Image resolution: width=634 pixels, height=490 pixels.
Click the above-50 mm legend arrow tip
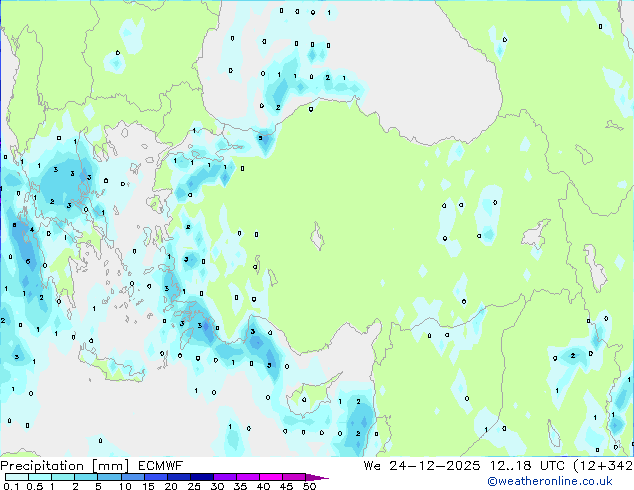pyautogui.click(x=317, y=477)
